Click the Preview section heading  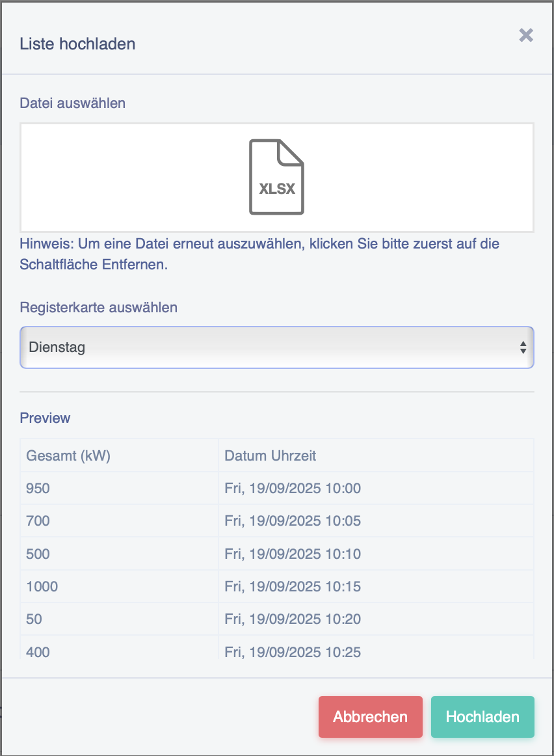click(x=45, y=418)
